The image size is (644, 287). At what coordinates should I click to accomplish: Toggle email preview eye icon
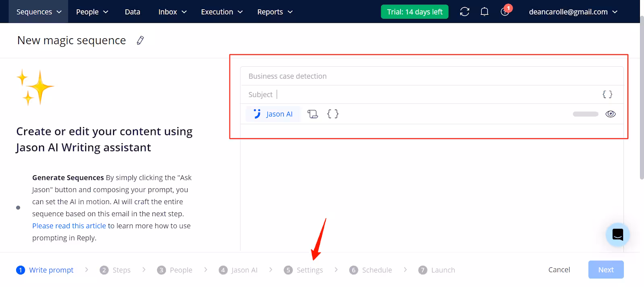pos(610,114)
